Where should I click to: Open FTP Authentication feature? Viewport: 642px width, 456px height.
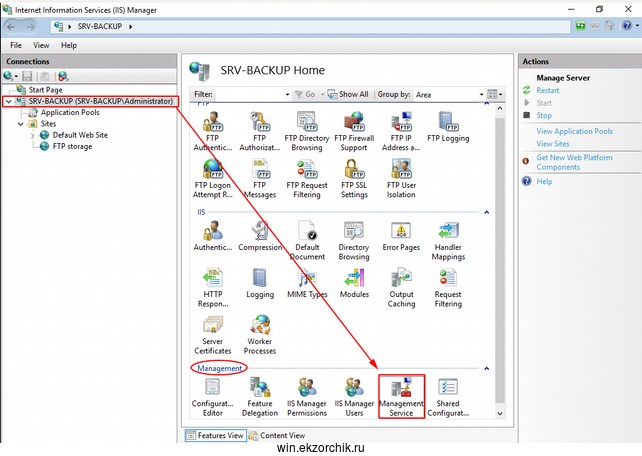point(212,131)
